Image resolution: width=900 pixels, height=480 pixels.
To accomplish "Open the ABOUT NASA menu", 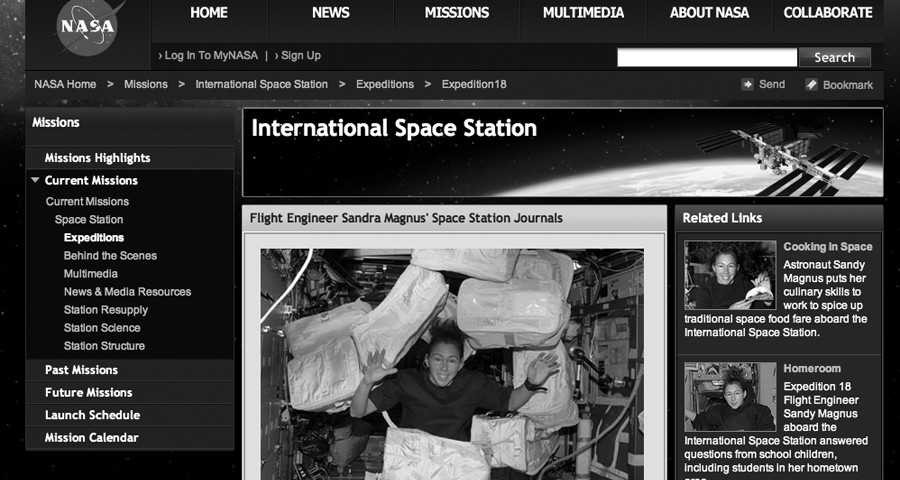I will click(x=709, y=13).
